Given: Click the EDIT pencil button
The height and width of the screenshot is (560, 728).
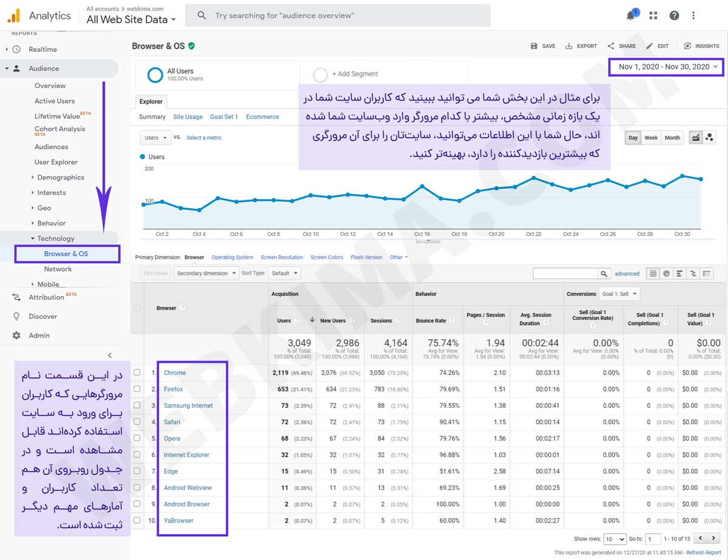Looking at the screenshot, I should (x=657, y=46).
